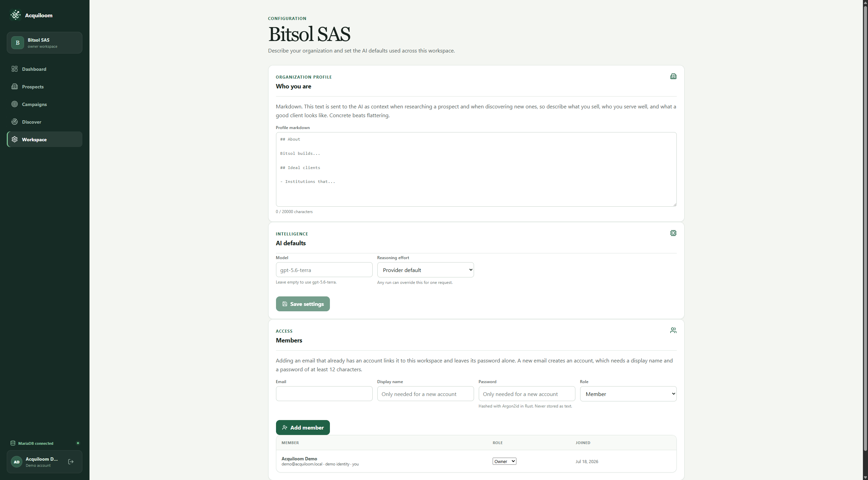The image size is (868, 480).
Task: Focus the Model input field
Action: click(324, 270)
